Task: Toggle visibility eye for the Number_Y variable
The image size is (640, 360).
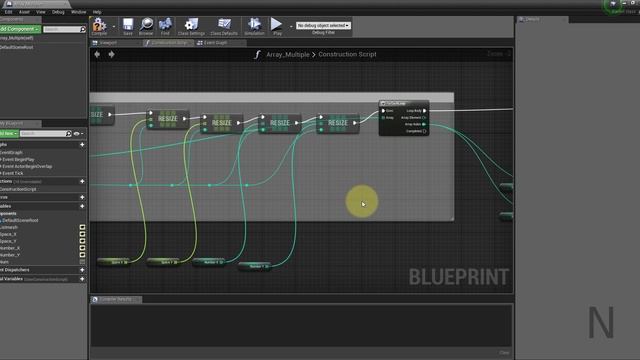Action: point(82,255)
